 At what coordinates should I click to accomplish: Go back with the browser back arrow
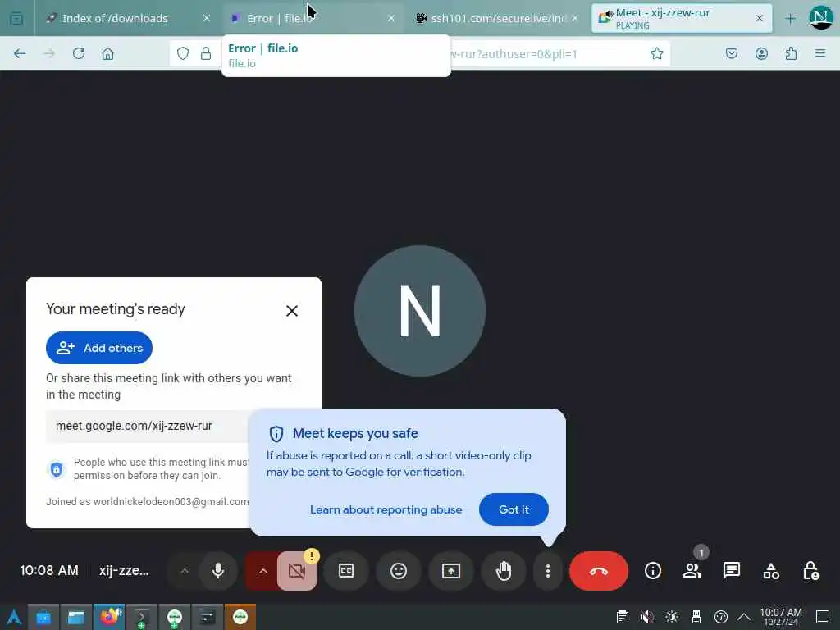point(20,53)
